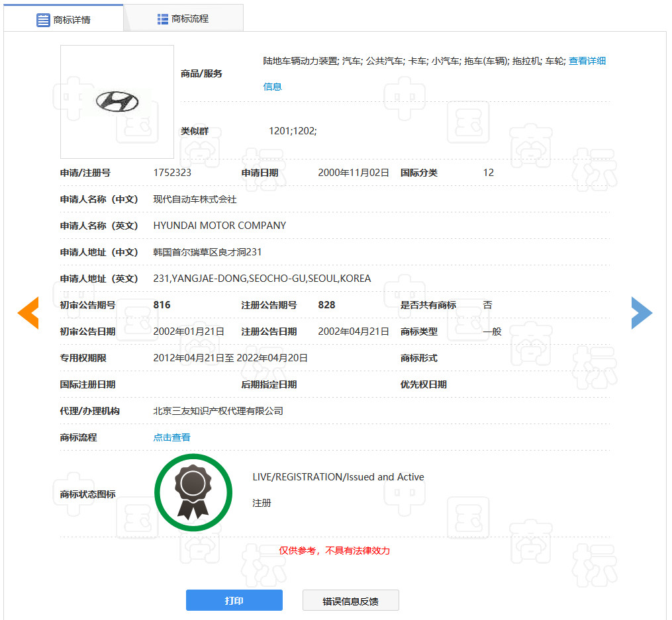Screen dimensions: 672x620
Task: Go to previous record with orange arrow
Action: [28, 312]
